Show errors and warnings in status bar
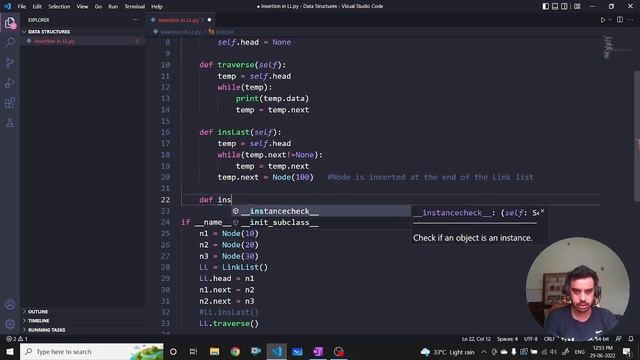 17,339
